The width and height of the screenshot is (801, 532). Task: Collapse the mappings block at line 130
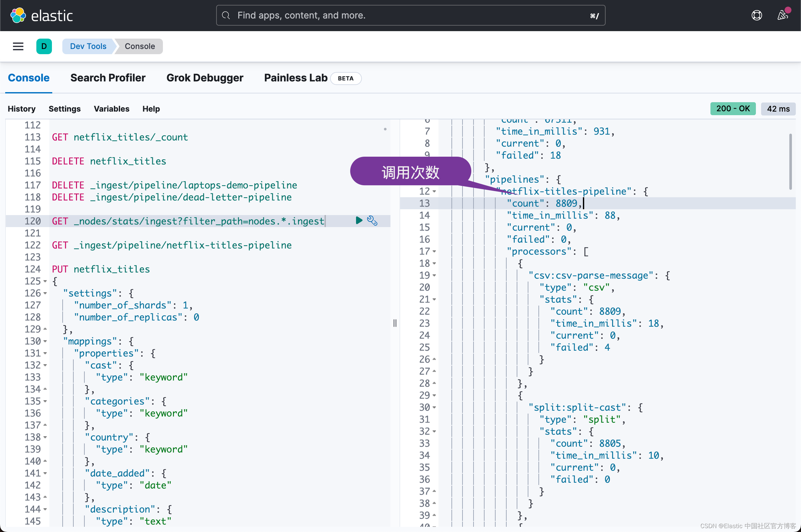pyautogui.click(x=45, y=341)
